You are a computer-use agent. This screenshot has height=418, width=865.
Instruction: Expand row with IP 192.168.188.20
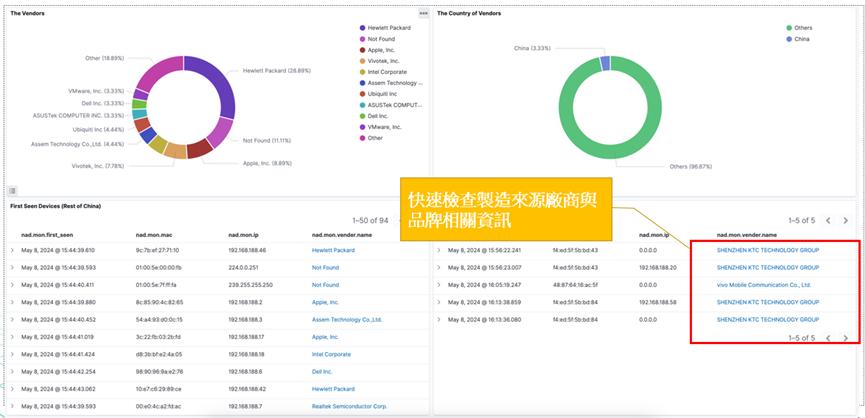[x=439, y=267]
